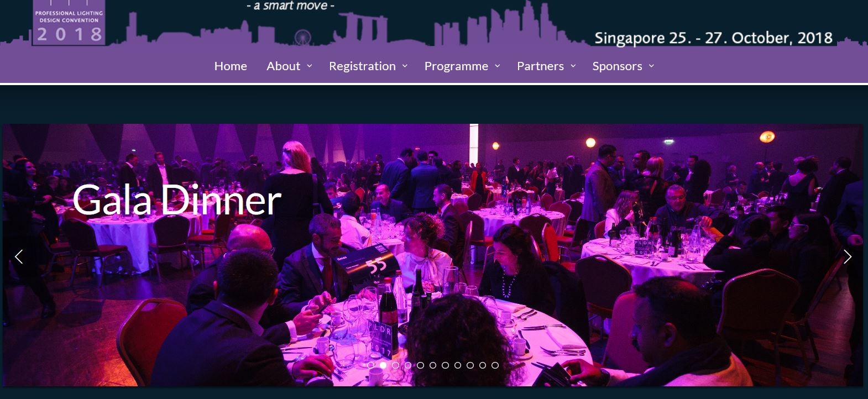
Task: Open the Registration menu item
Action: [362, 66]
